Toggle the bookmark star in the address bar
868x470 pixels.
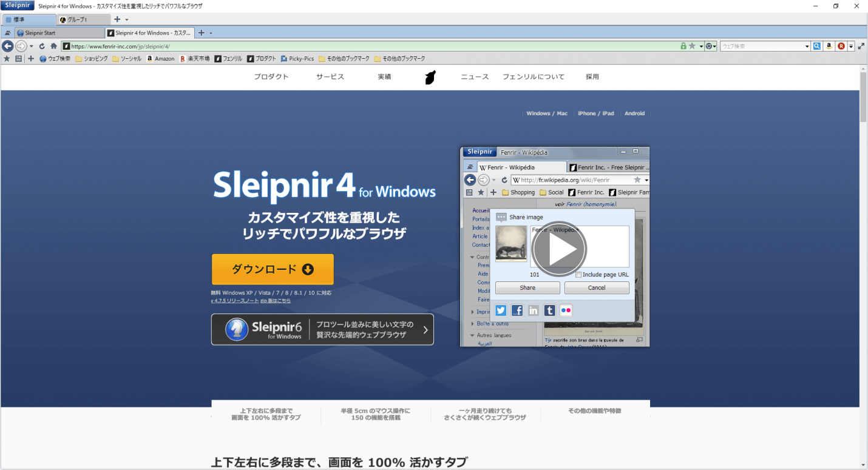click(x=692, y=46)
